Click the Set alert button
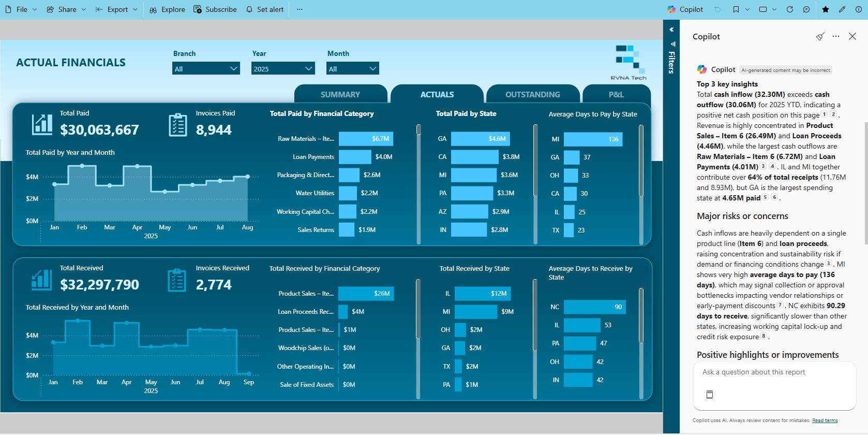 point(264,9)
